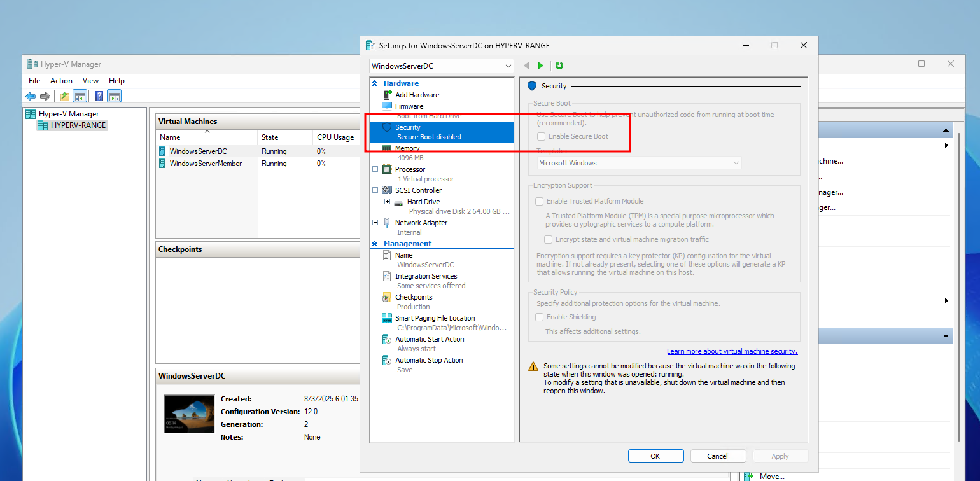Screen dimensions: 980x481
Task: Collapse the Management section header
Action: click(375, 244)
